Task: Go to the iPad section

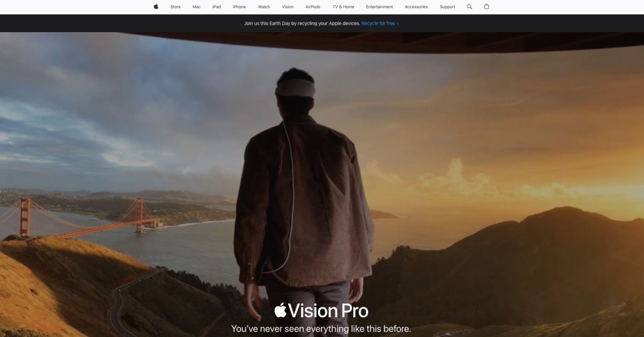Action: (216, 7)
